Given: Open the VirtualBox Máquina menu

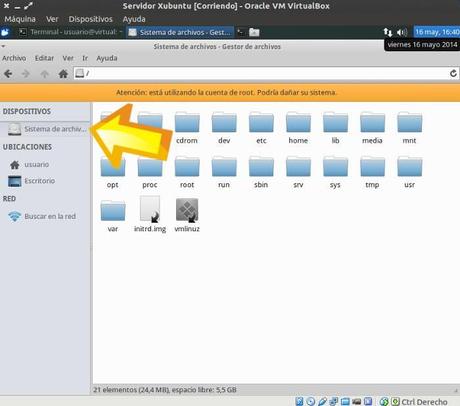Looking at the screenshot, I should pos(20,19).
